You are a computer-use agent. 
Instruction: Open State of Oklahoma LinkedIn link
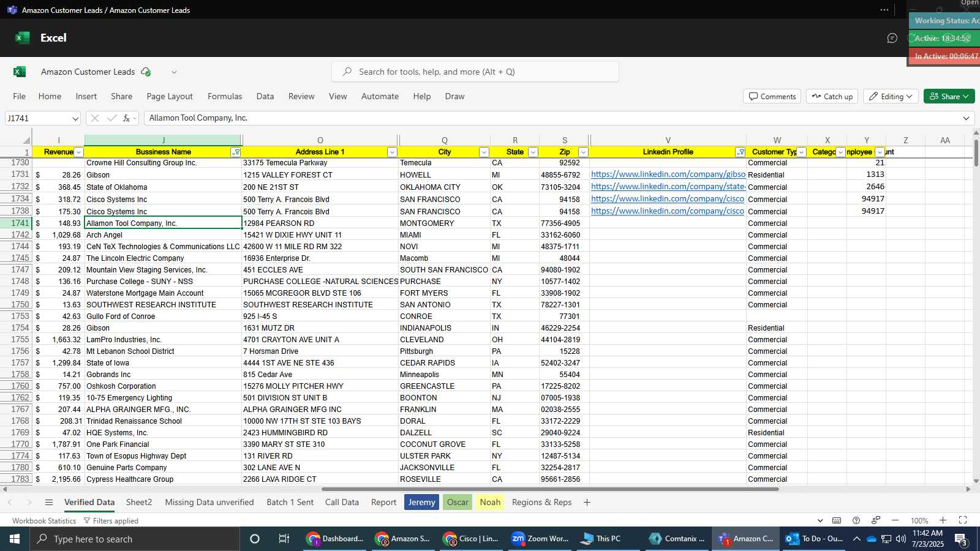[668, 187]
